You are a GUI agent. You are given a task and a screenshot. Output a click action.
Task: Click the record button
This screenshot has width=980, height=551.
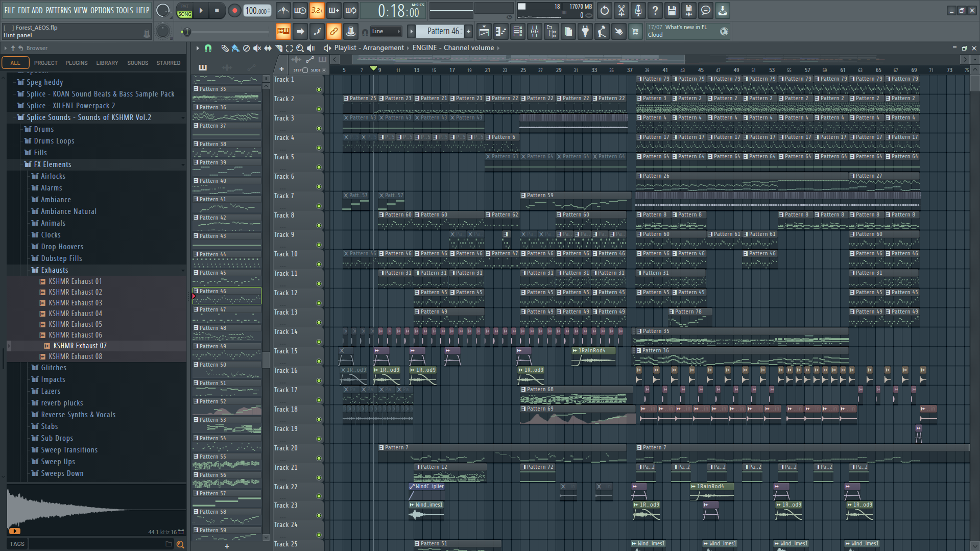234,11
